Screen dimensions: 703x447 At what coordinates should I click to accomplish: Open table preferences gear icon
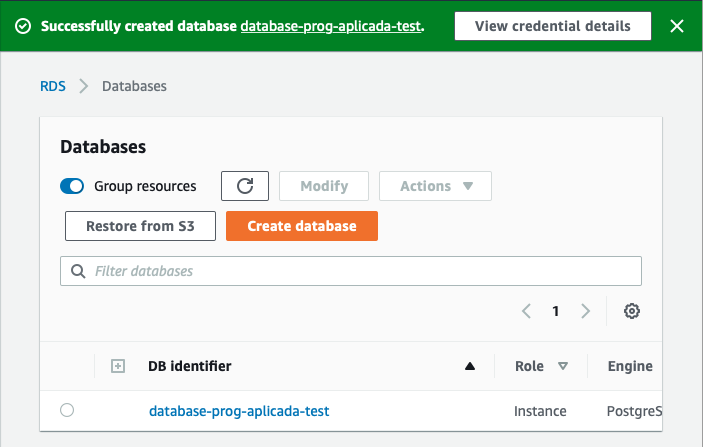[x=631, y=311]
